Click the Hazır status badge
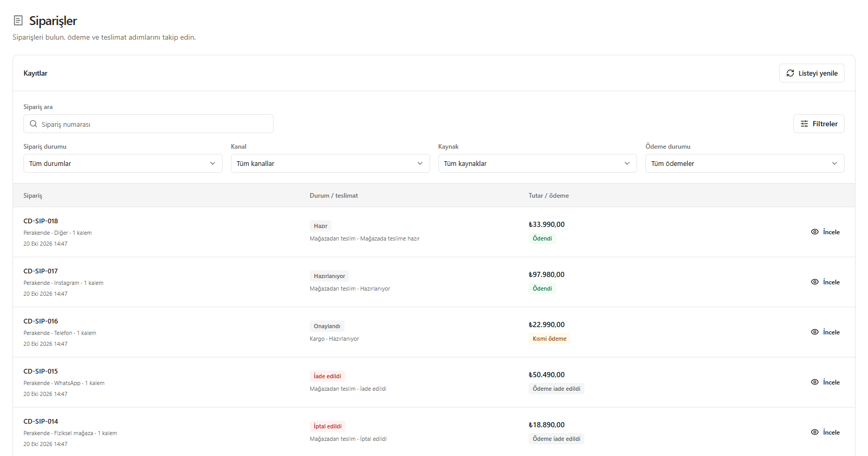This screenshot has width=868, height=456. (x=321, y=226)
